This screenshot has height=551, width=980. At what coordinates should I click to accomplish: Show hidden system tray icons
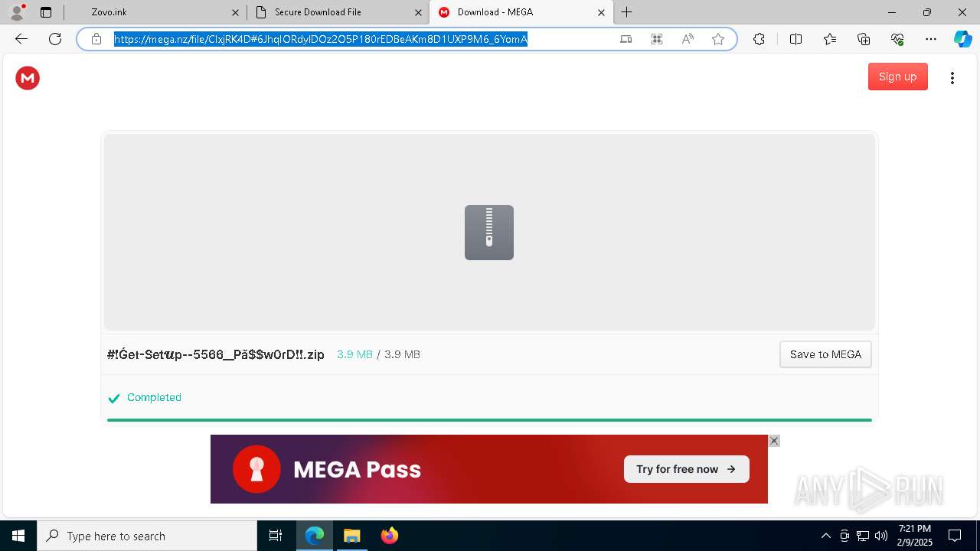(825, 536)
